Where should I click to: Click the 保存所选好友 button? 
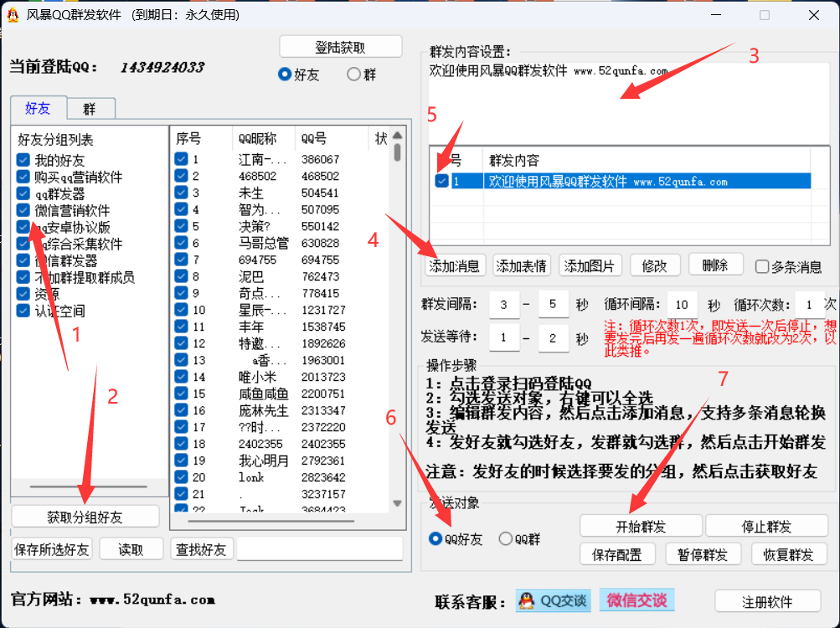pyautogui.click(x=51, y=549)
